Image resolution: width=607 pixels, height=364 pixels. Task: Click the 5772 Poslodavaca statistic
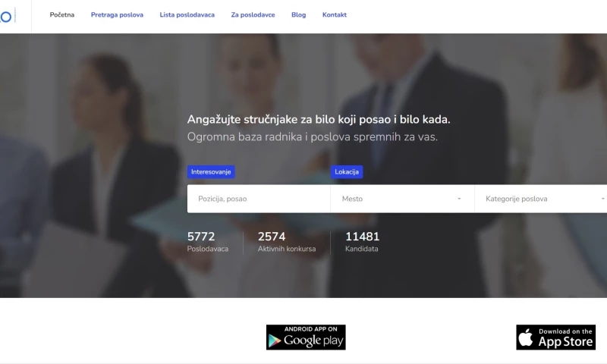(x=207, y=242)
